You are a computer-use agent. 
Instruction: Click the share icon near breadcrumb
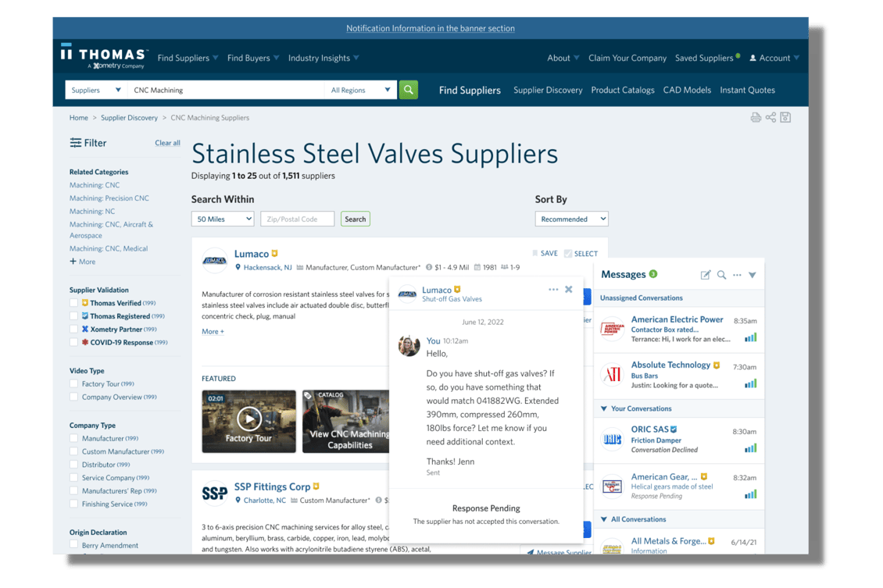[x=770, y=118]
